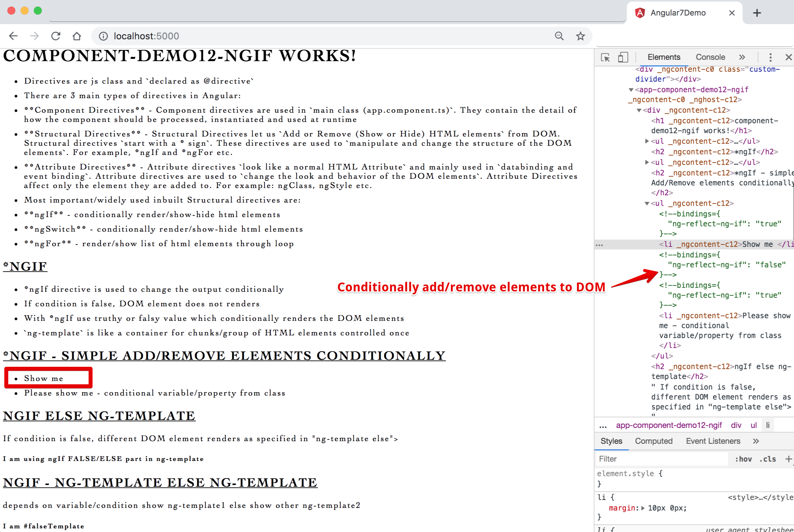Reload the localhost page
Image resolution: width=794 pixels, height=532 pixels.
click(56, 36)
